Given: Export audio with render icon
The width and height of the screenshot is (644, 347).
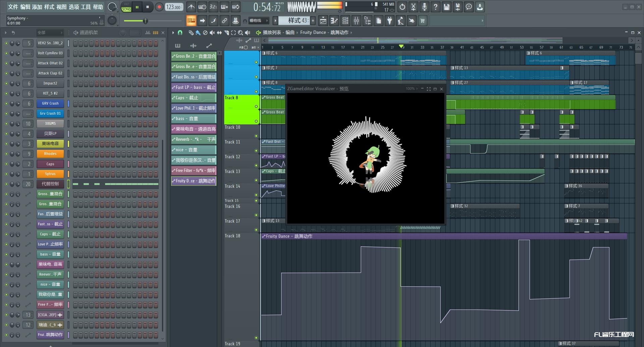Looking at the screenshot, I should (x=457, y=7).
